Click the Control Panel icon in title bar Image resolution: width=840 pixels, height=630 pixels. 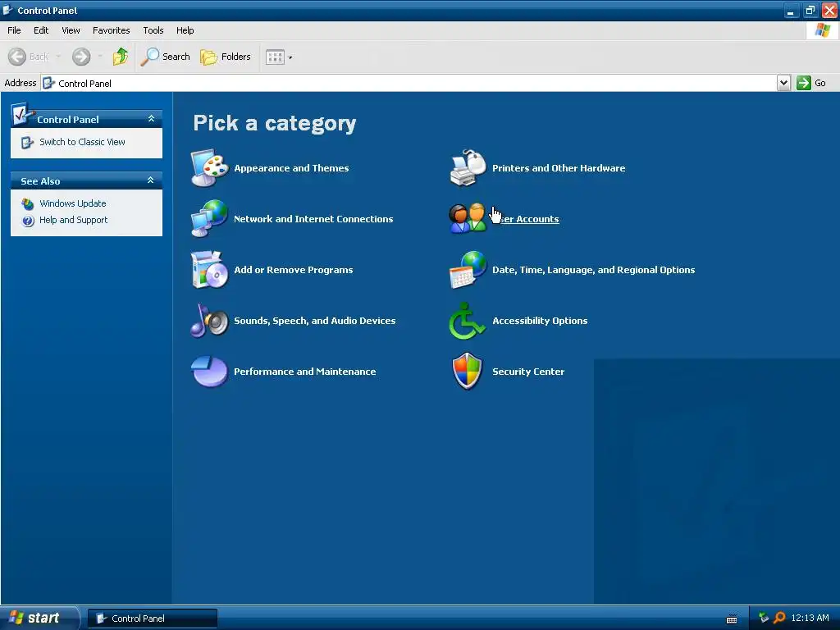coord(7,10)
